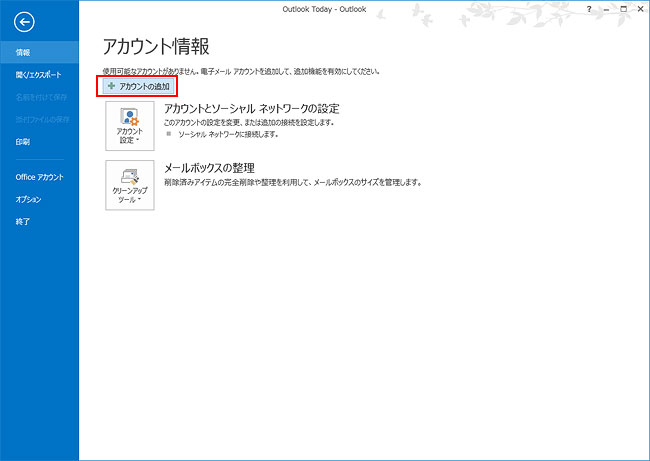650x461 pixels.
Task: Click アカウントとソーシャル ネットワークの設定 heading
Action: [x=252, y=109]
